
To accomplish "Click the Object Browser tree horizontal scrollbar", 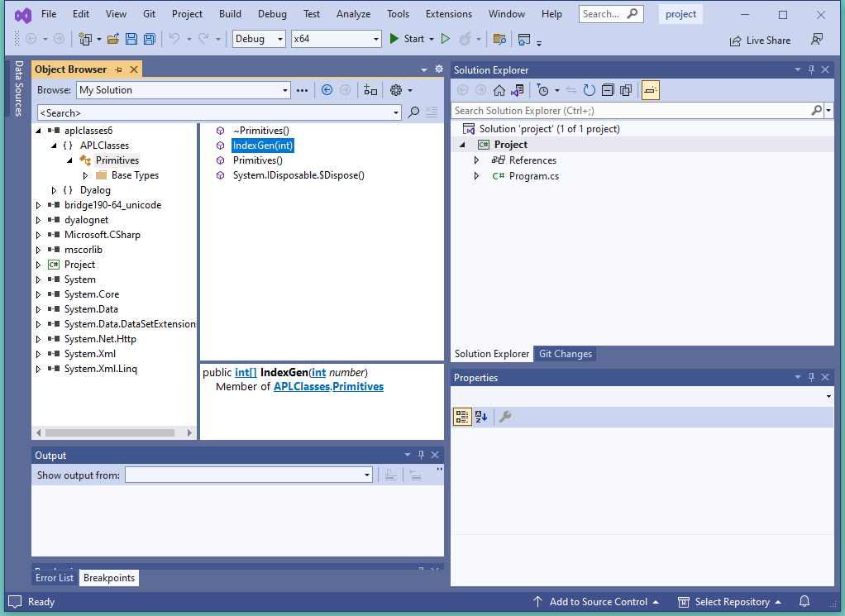I will (x=112, y=432).
